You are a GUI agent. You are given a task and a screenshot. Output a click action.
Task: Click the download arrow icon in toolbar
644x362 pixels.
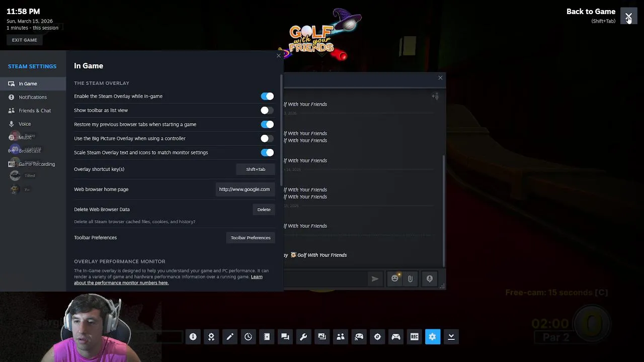pyautogui.click(x=451, y=337)
